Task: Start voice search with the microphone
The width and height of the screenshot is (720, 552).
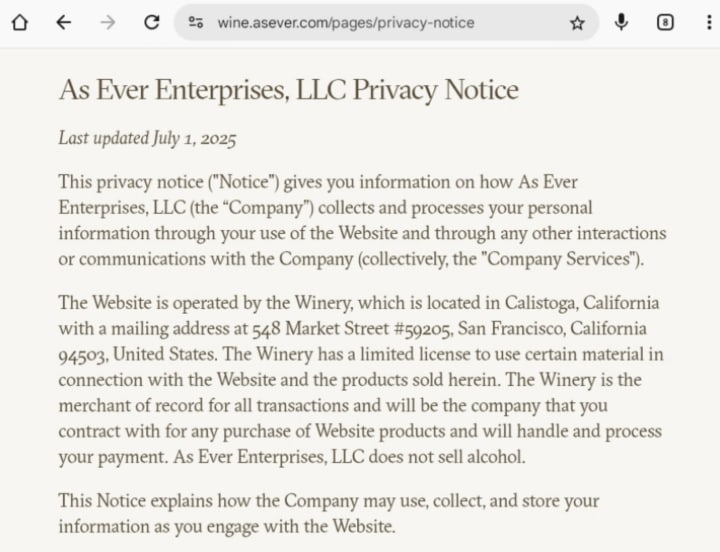Action: click(622, 22)
